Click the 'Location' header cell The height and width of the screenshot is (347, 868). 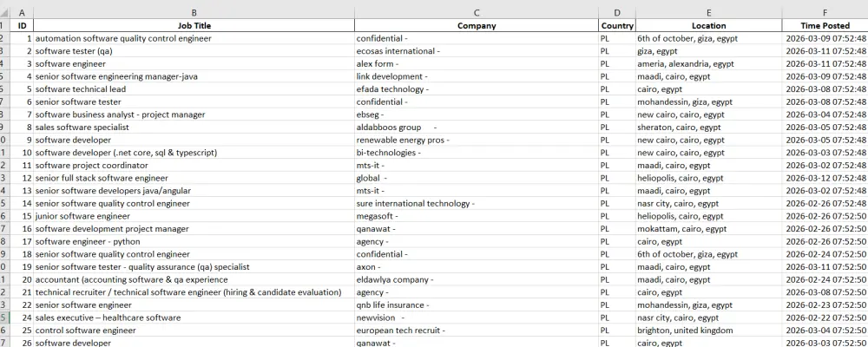pos(709,25)
